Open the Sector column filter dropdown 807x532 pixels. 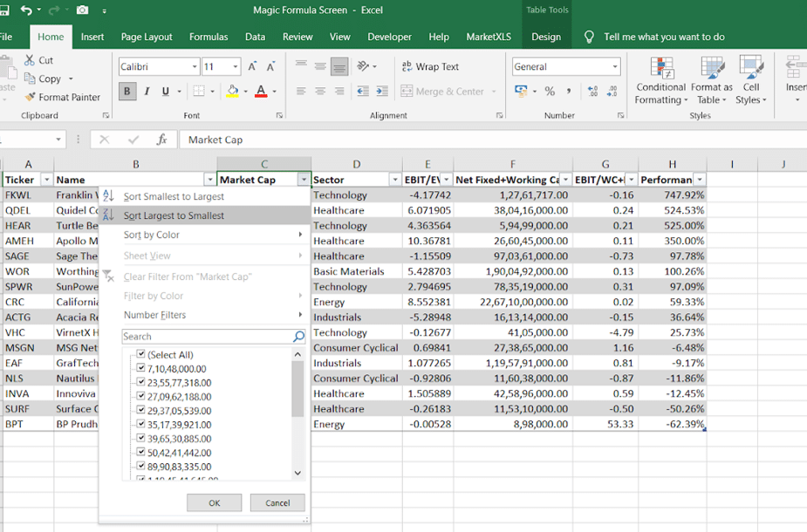point(394,180)
